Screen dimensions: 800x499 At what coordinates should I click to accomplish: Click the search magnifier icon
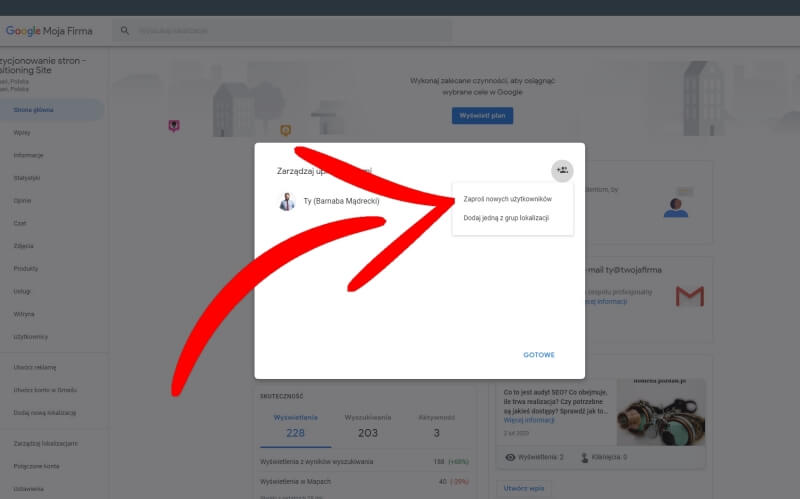[x=124, y=31]
